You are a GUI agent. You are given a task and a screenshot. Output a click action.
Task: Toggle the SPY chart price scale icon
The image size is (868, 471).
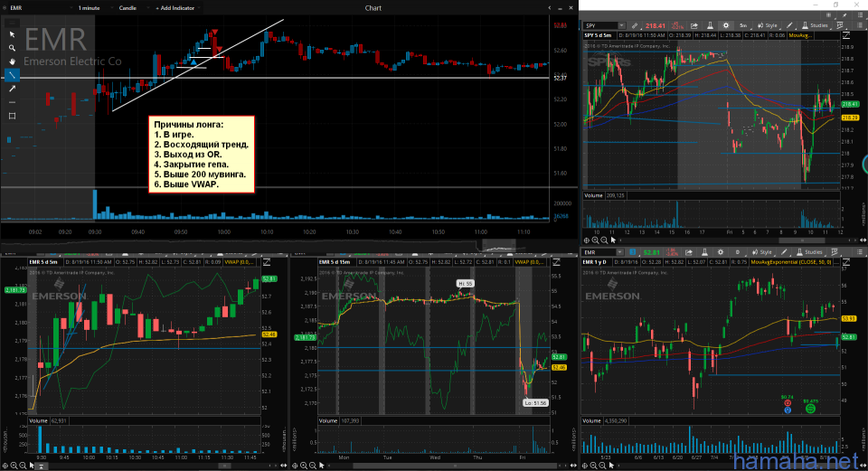pos(846,35)
